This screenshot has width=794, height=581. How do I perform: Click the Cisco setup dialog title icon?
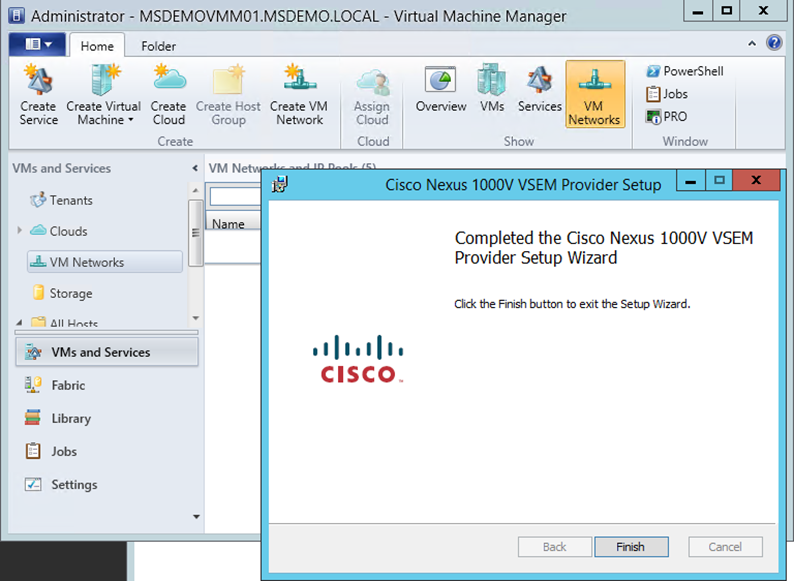(x=280, y=184)
